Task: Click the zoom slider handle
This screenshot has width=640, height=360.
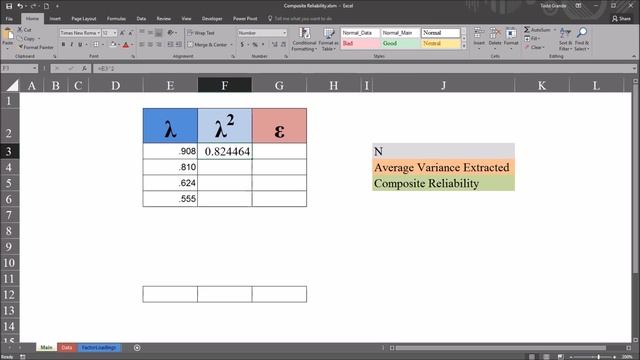Action: (x=598, y=357)
